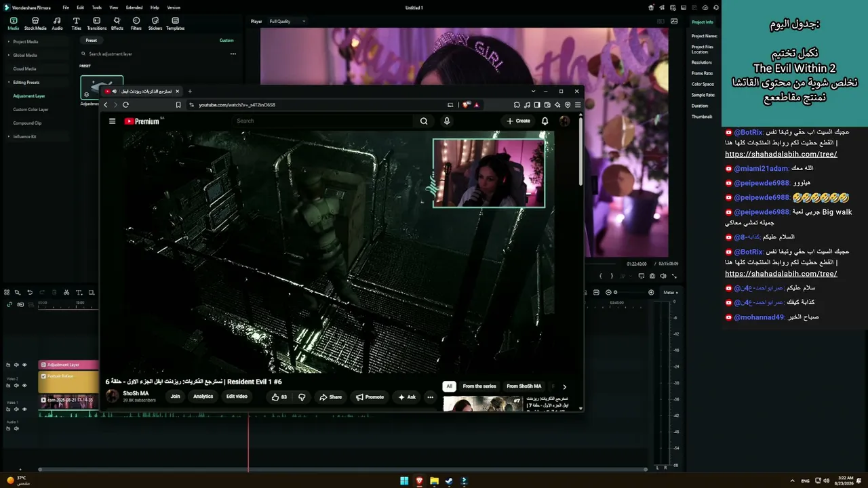Click the timeline horizontal scrollbar
This screenshot has width=868, height=488.
click(x=342, y=469)
